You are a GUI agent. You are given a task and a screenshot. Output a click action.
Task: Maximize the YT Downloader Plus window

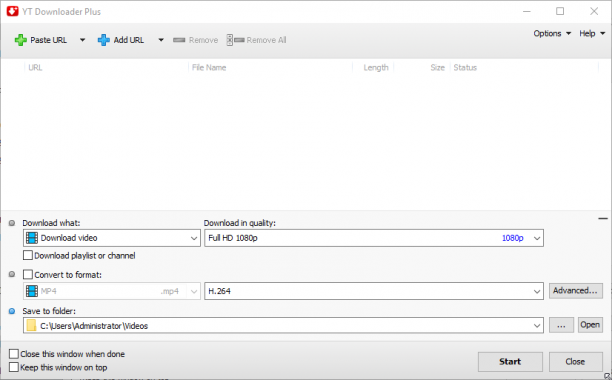560,11
